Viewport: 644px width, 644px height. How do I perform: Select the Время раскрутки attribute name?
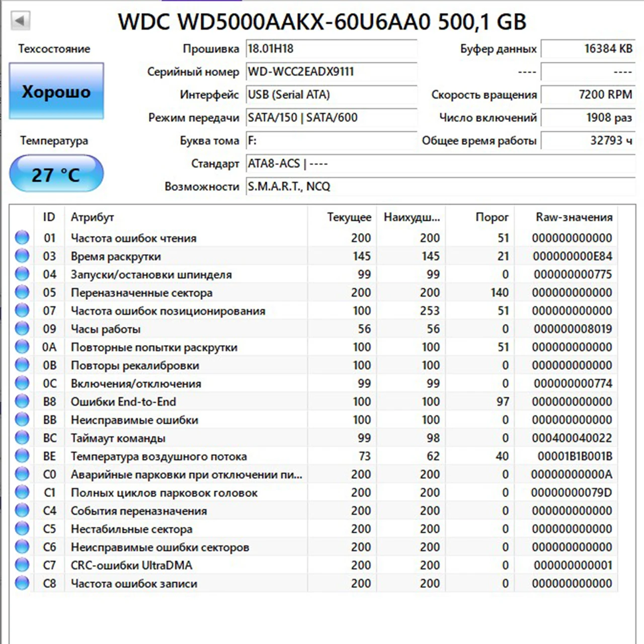[116, 256]
